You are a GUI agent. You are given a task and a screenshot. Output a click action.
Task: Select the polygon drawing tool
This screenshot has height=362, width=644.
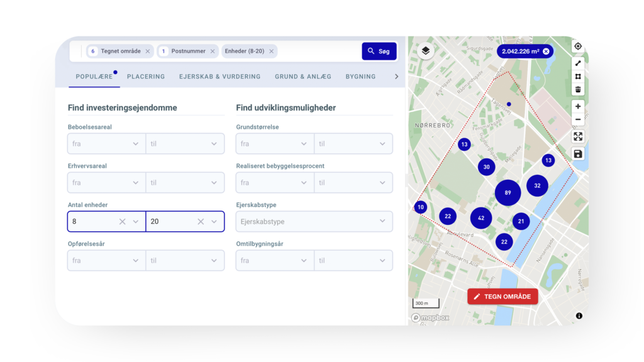point(578,76)
